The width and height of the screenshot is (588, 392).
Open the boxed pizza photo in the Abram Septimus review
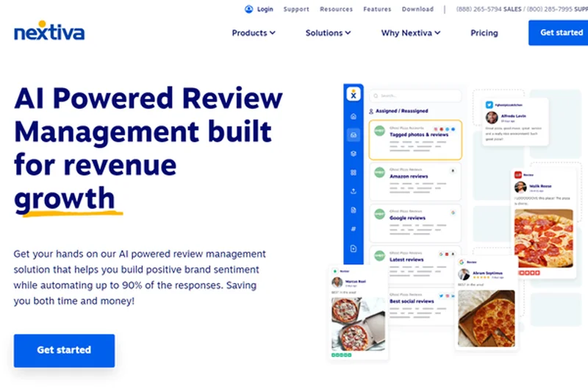(x=487, y=318)
